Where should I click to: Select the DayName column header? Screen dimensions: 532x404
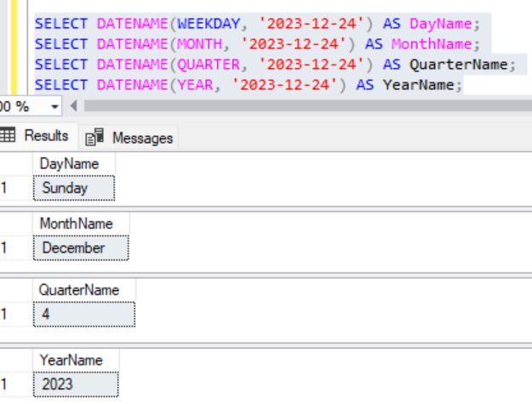[x=71, y=163]
